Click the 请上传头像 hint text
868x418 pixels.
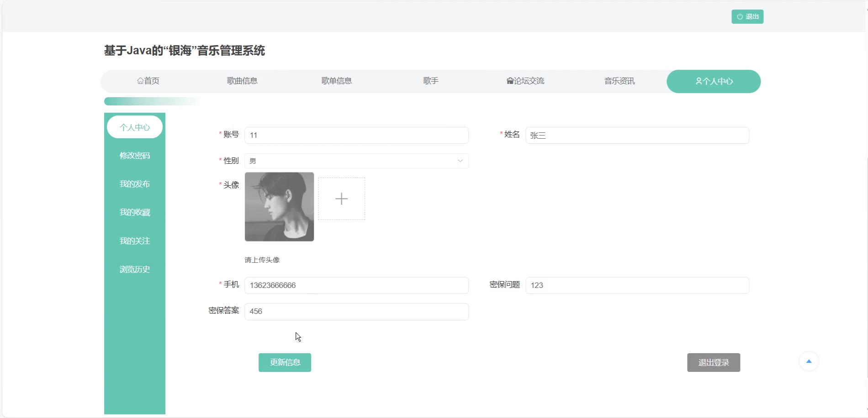[262, 260]
